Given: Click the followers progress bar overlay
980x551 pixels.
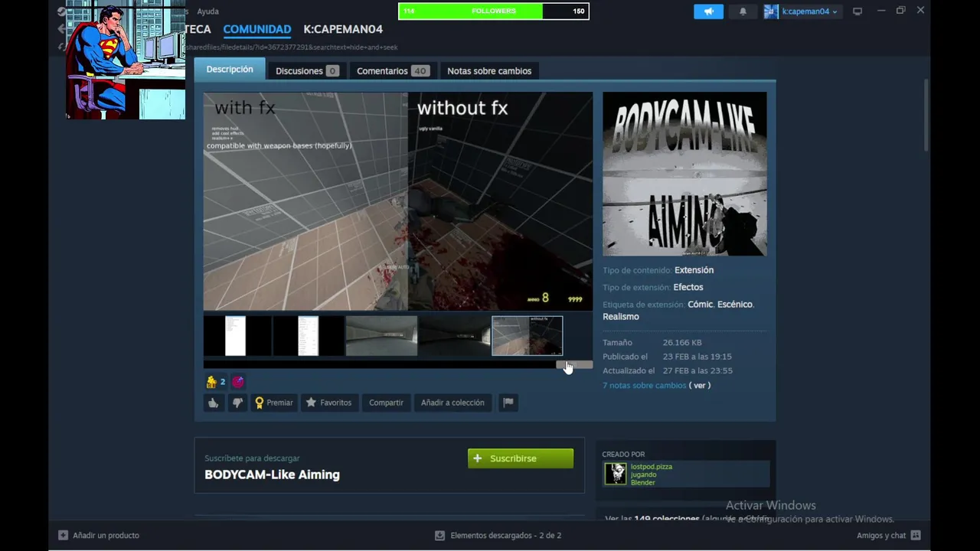Looking at the screenshot, I should point(494,11).
